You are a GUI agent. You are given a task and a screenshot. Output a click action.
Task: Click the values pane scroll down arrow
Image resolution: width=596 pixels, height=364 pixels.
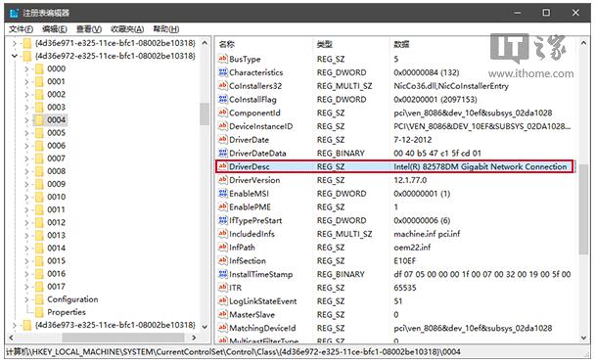coord(584,338)
